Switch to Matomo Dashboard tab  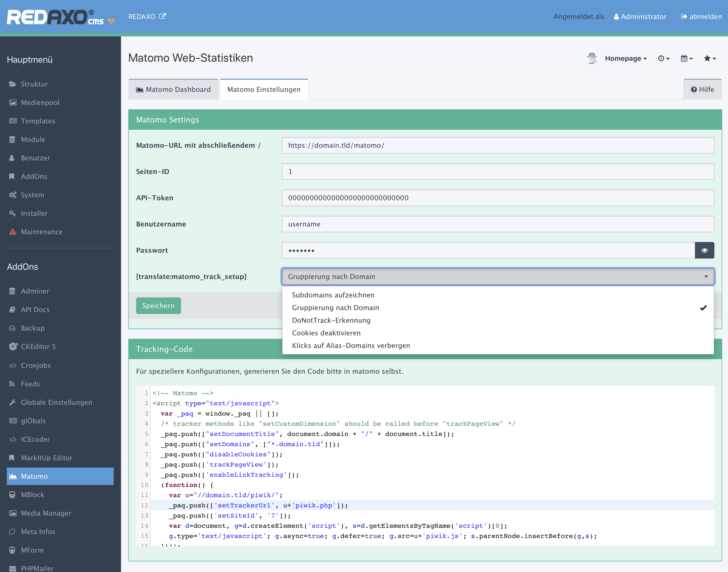[173, 89]
